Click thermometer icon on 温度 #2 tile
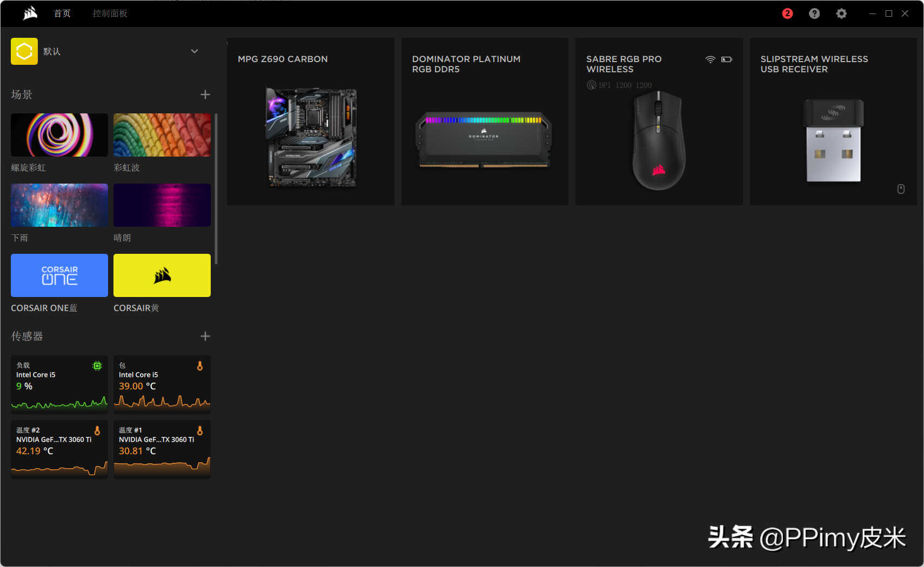The image size is (924, 567). 97,431
